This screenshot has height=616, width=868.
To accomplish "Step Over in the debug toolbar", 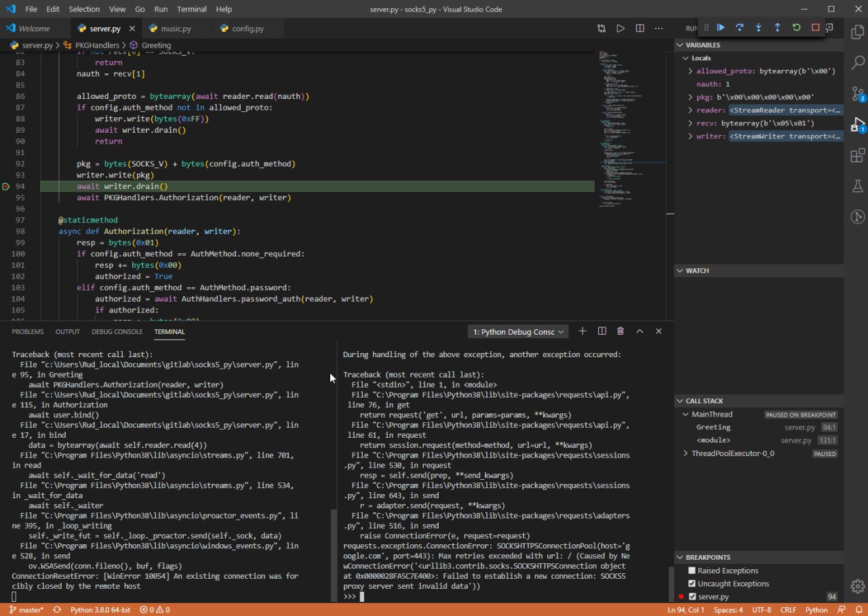I will (x=740, y=28).
